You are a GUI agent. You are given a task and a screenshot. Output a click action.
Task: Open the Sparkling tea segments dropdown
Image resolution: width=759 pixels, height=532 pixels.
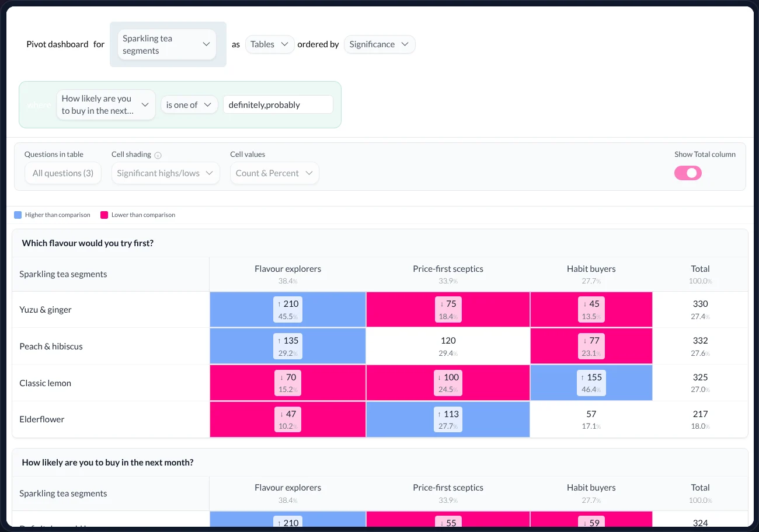(167, 44)
